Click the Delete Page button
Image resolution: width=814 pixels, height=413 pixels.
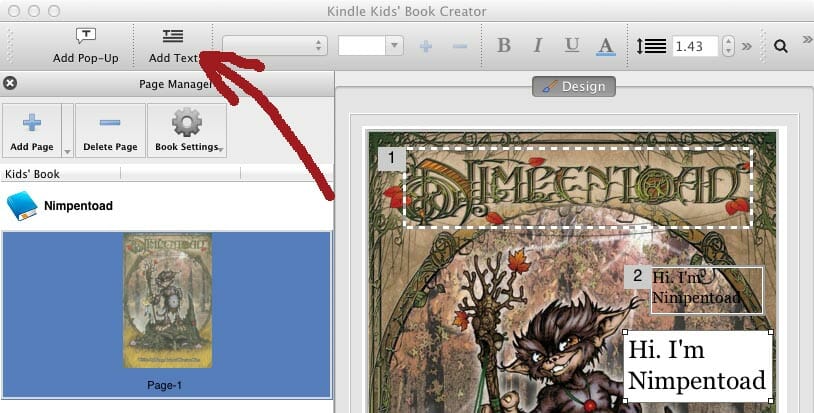pyautogui.click(x=110, y=131)
